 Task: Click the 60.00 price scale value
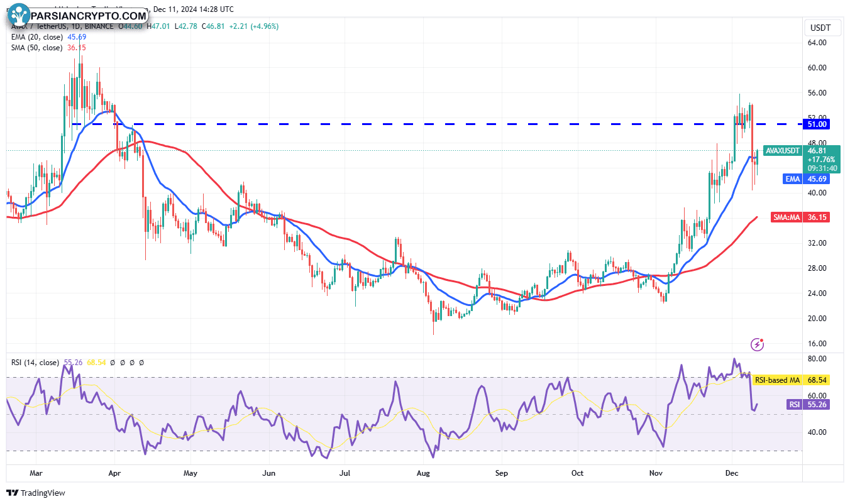[817, 68]
